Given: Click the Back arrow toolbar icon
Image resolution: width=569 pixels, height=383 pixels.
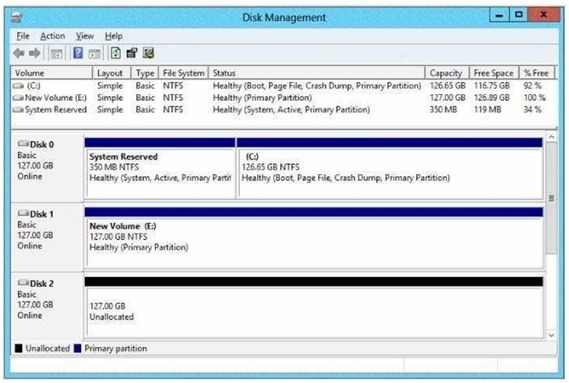Looking at the screenshot, I should coord(19,53).
